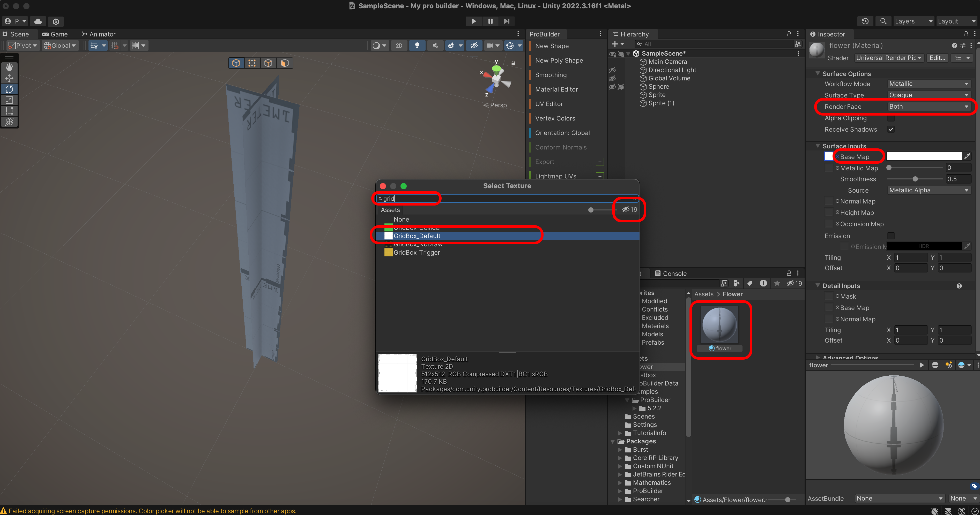Open the Workflow Mode dropdown
The height and width of the screenshot is (515, 980).
point(929,84)
